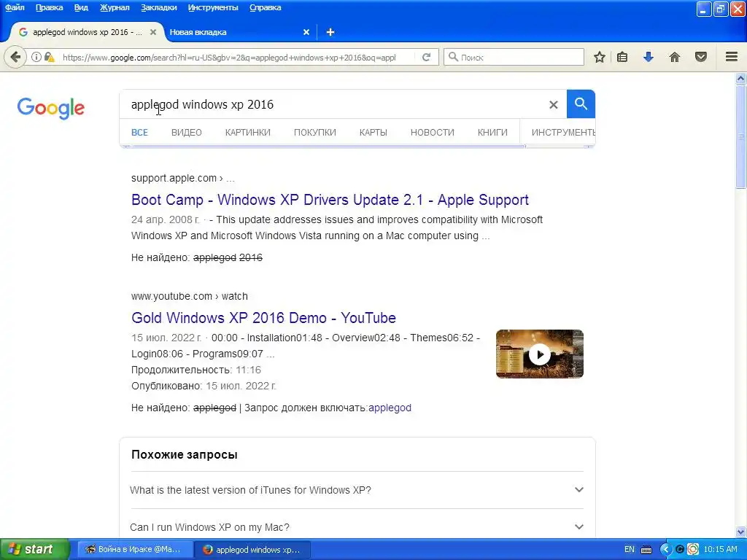
Task: Open Boot Camp Windows XP Drivers result
Action: pyautogui.click(x=330, y=200)
